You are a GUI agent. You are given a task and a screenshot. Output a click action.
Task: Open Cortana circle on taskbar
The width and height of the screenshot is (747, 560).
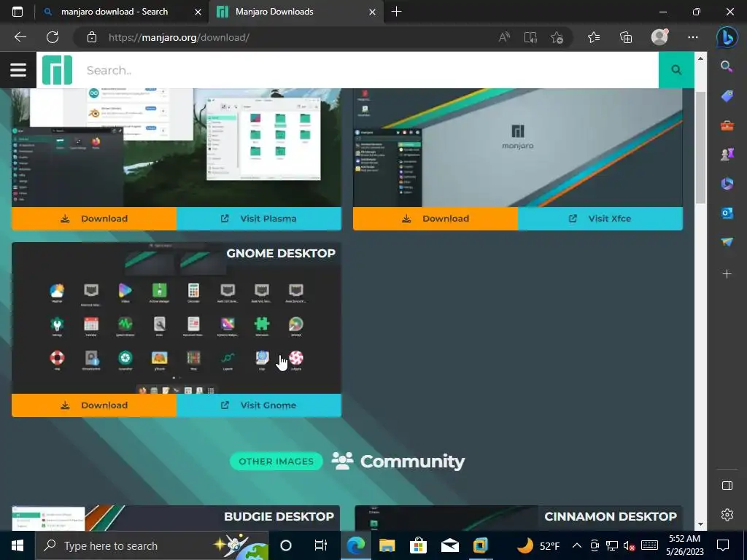point(286,545)
